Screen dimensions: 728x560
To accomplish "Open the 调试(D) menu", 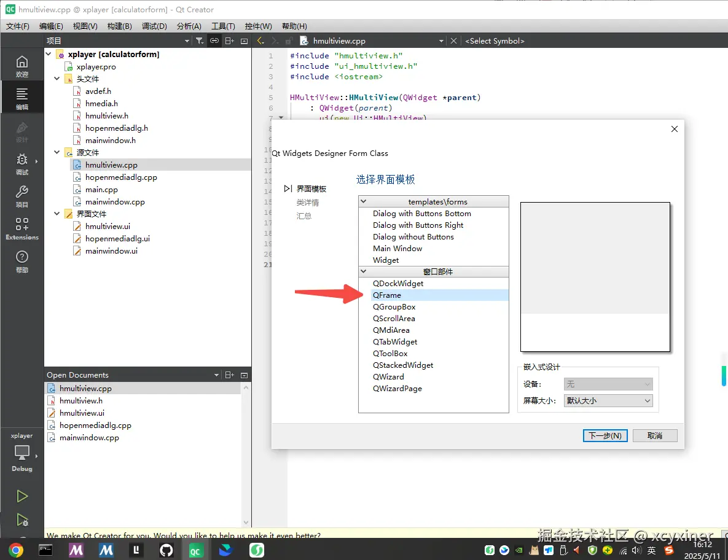I will tap(154, 26).
